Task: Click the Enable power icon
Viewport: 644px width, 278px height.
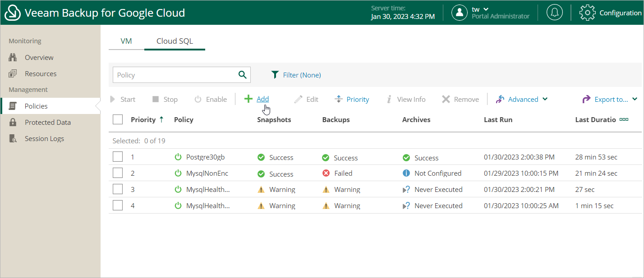Action: (198, 99)
